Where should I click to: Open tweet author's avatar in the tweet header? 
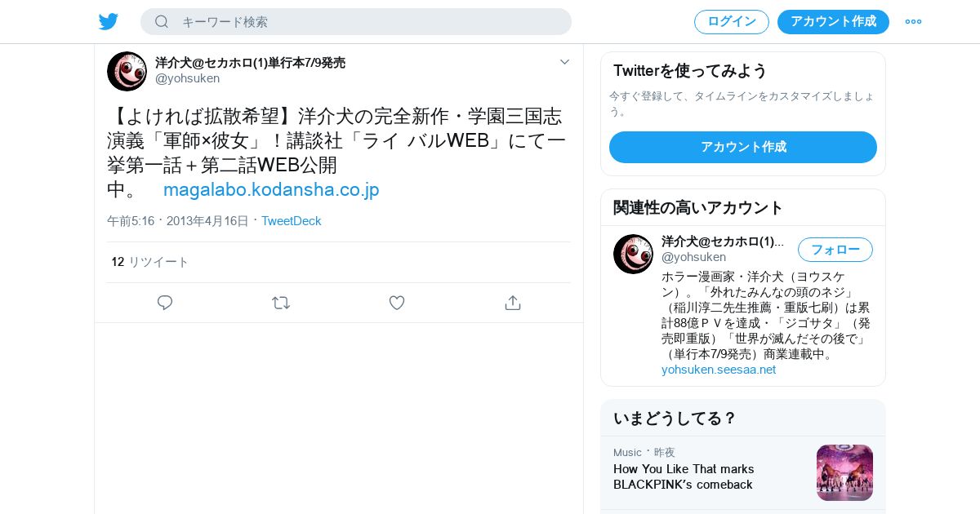tap(127, 71)
